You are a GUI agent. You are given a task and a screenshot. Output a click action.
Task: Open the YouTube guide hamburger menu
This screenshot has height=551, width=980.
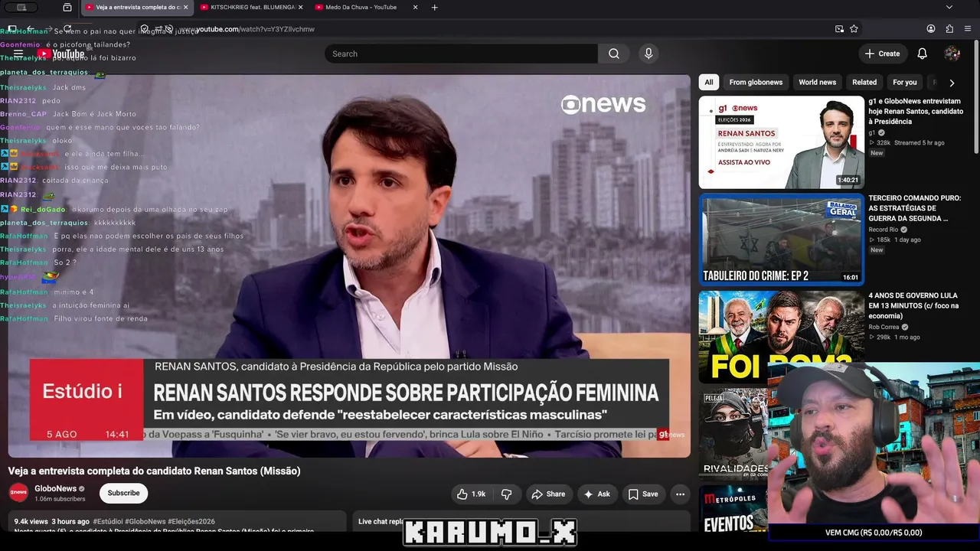tap(18, 54)
